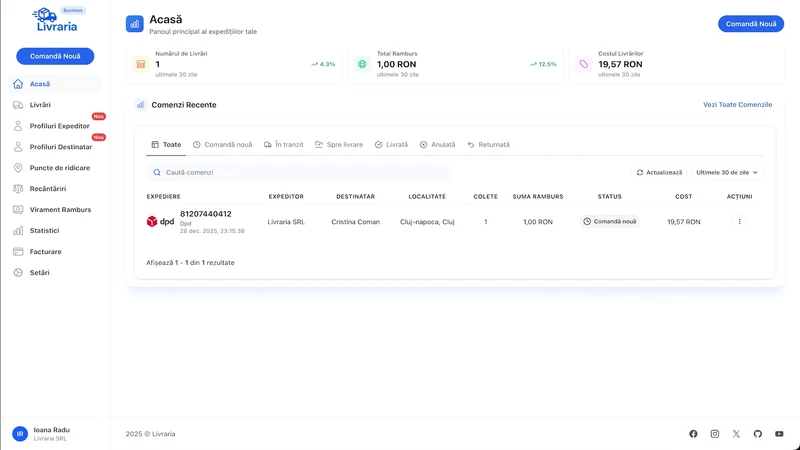This screenshot has width=800, height=450.
Task: Select the Toate tab
Action: (166, 145)
